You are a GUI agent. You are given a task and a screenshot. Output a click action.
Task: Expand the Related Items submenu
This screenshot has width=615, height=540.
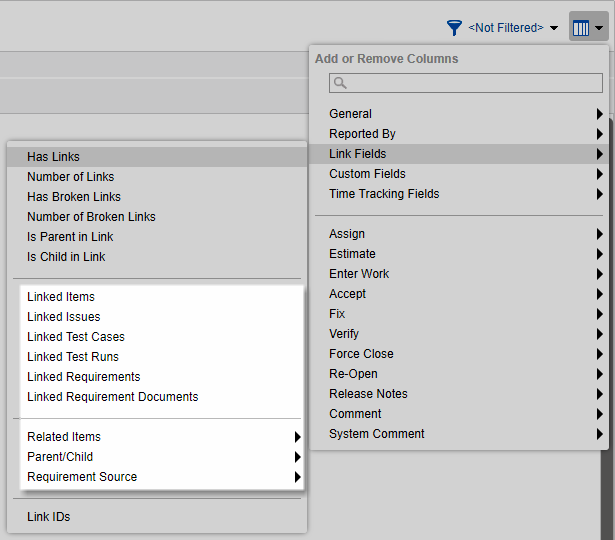(x=64, y=437)
